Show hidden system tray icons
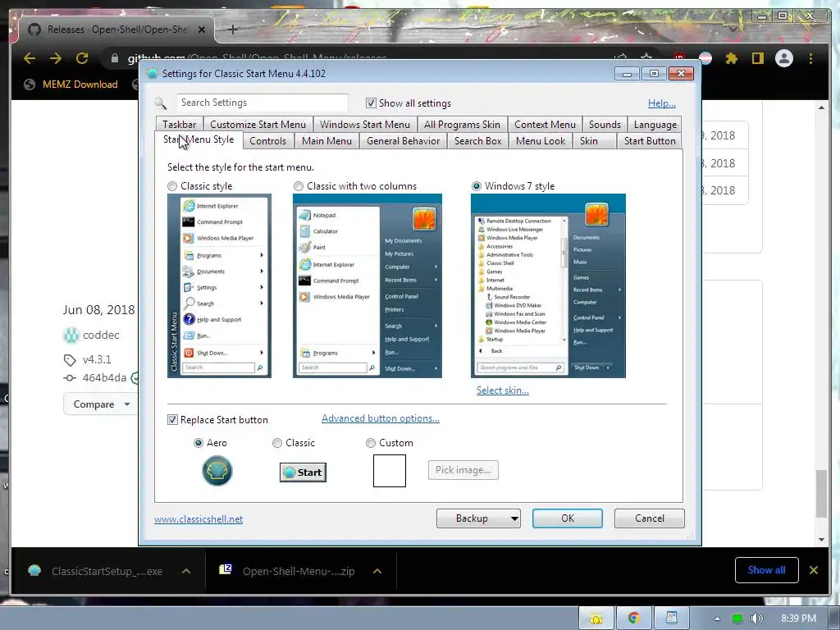The image size is (840, 630). 717,619
